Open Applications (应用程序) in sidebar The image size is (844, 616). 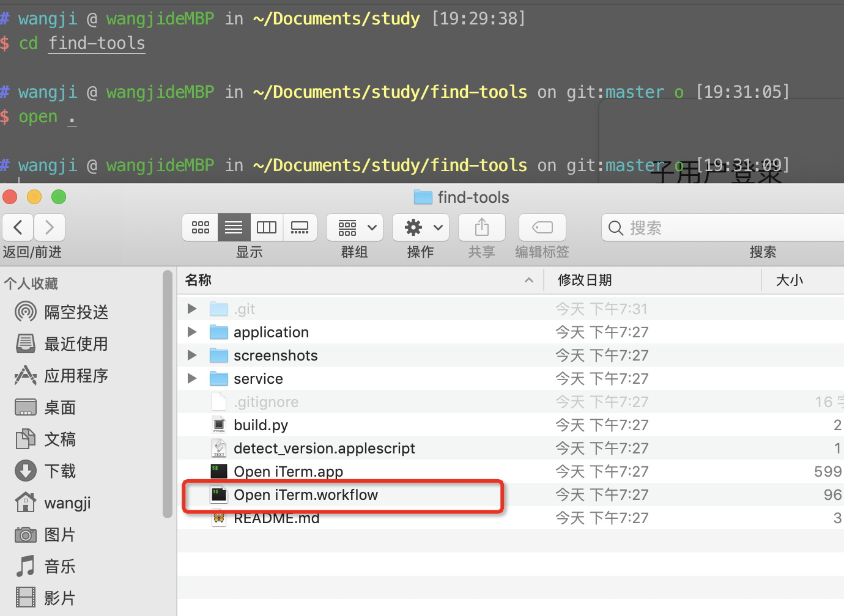click(x=62, y=376)
